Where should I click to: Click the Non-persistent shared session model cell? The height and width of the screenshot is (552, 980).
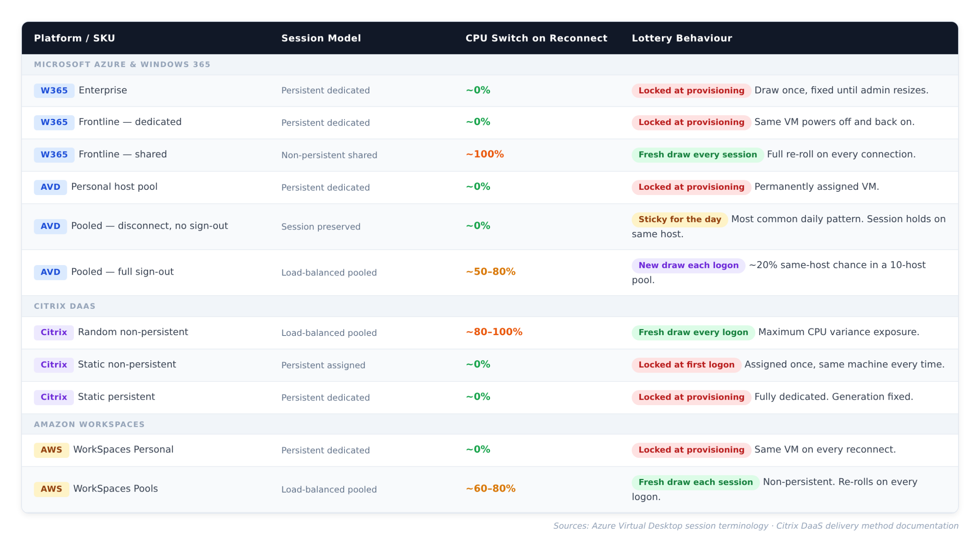pos(329,155)
